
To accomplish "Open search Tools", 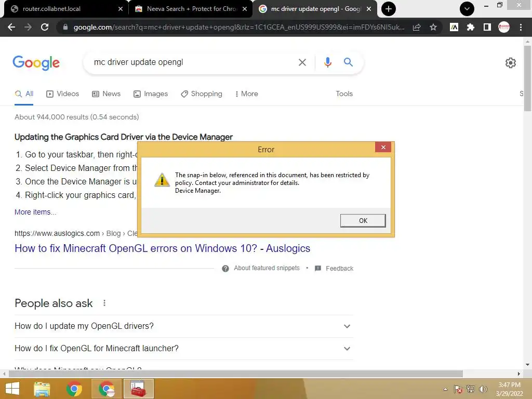I will (x=344, y=94).
